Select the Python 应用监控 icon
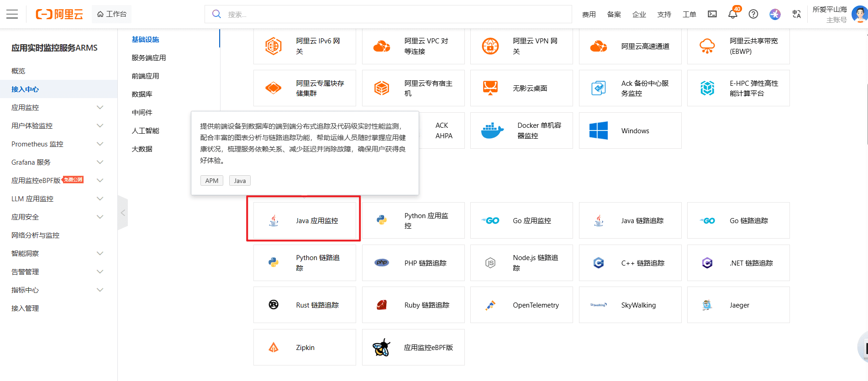Screen dimensions: 868x381 (382, 220)
